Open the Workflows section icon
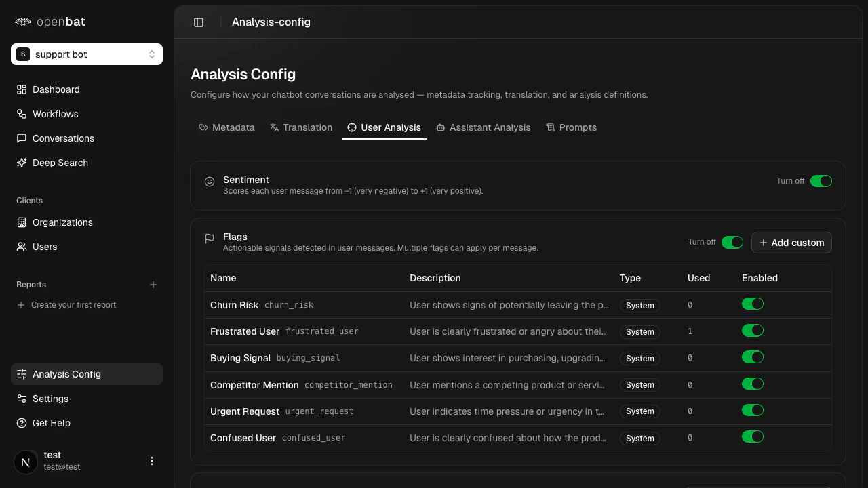 (20, 114)
